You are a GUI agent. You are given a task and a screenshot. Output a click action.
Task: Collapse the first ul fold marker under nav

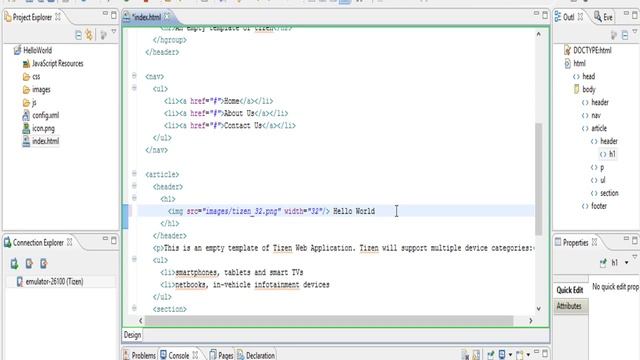tap(134, 88)
